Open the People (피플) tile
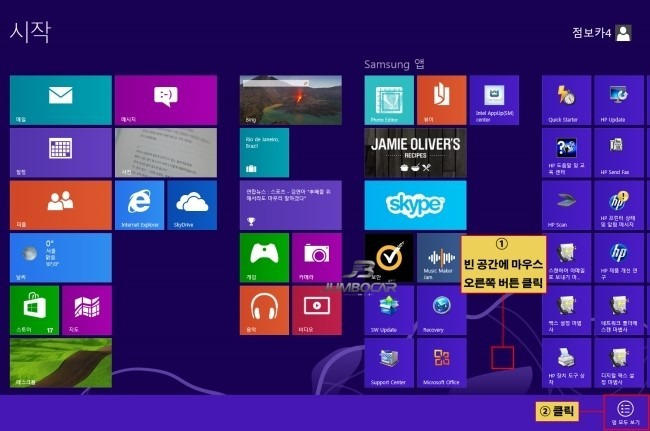Viewport: 650px width, 431px height. pos(61,205)
